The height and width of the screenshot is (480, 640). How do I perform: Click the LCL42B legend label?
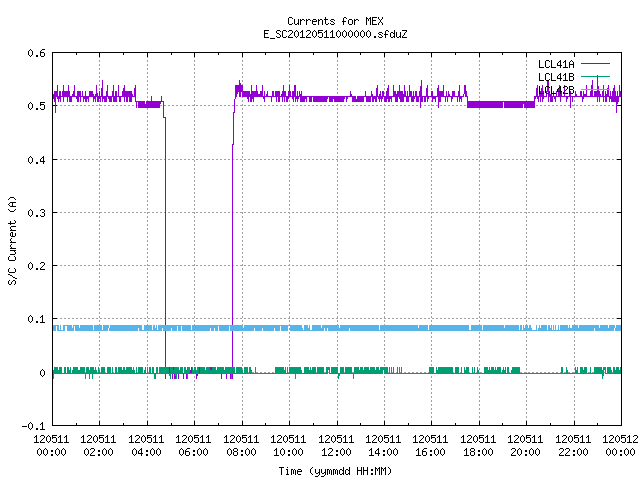pyautogui.click(x=556, y=90)
